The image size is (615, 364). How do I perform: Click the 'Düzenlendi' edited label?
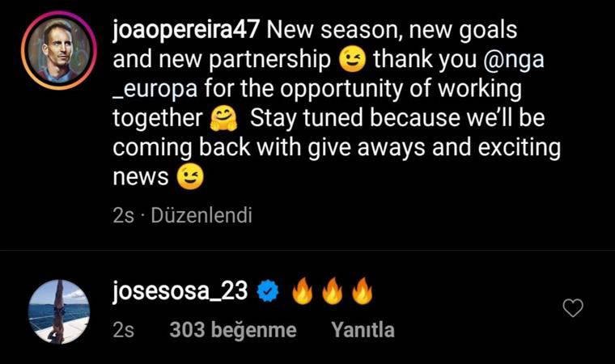[x=201, y=215]
